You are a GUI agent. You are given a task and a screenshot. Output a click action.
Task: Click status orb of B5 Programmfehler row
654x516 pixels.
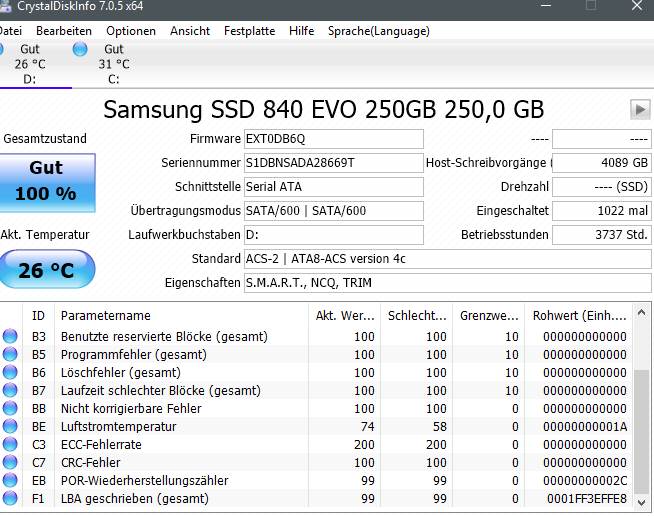(x=10, y=354)
